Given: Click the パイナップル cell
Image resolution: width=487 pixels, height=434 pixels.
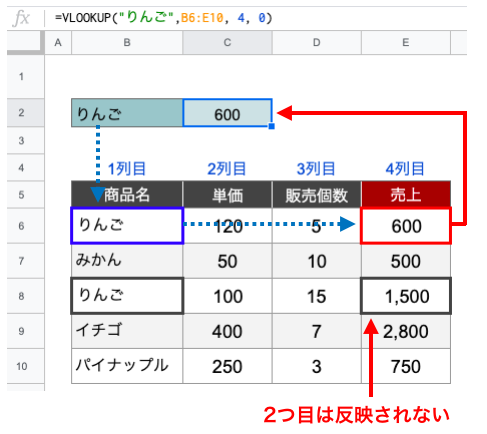Looking at the screenshot, I should click(x=127, y=366).
